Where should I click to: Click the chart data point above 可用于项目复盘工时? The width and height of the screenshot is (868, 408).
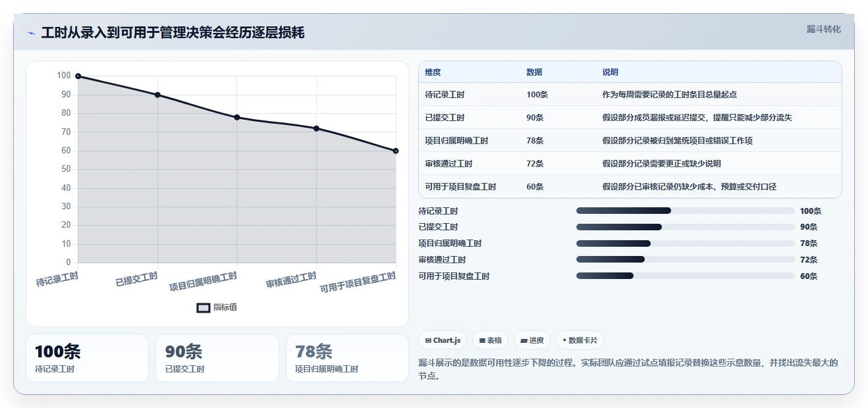point(396,151)
